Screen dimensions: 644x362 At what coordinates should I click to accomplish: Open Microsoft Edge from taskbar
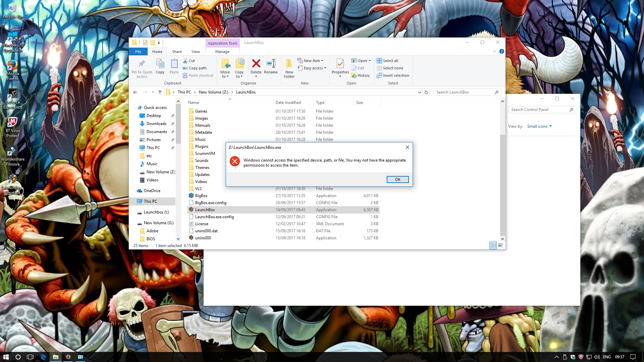click(43, 357)
